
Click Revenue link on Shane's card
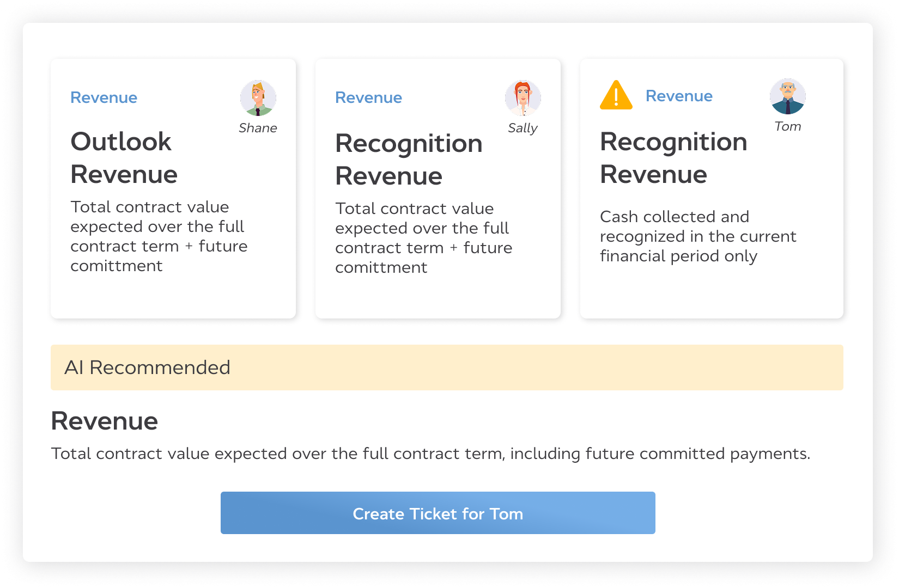point(104,97)
